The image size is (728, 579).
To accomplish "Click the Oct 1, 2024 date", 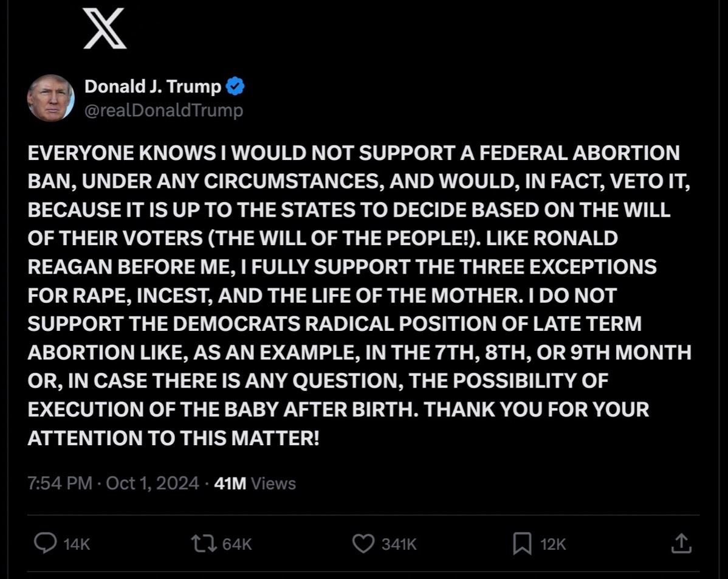I will [153, 484].
